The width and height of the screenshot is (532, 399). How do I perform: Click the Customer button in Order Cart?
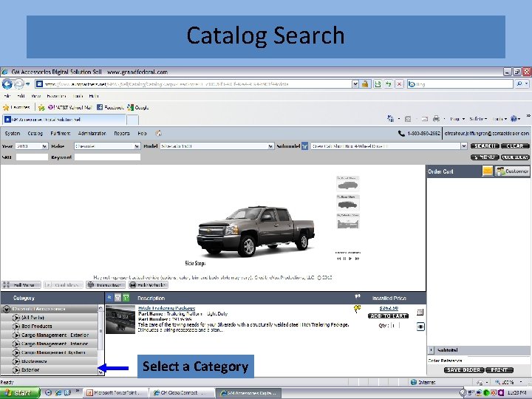(x=512, y=171)
